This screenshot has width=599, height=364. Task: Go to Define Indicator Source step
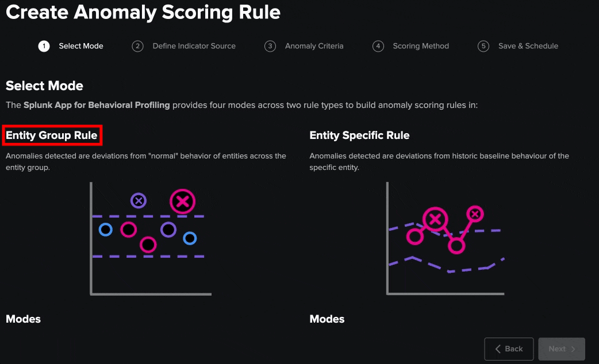(194, 46)
